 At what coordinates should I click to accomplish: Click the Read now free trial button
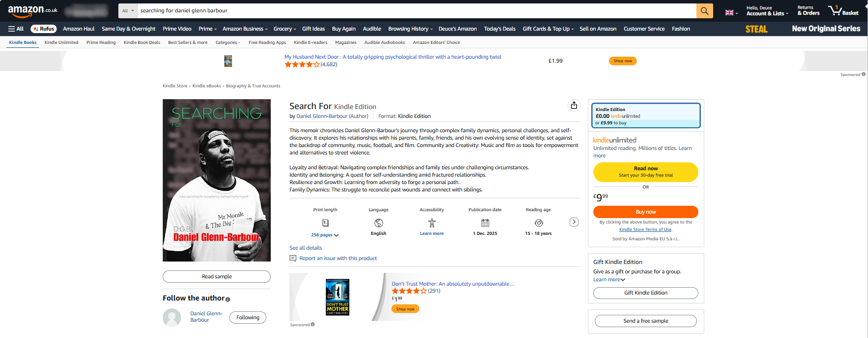click(646, 172)
